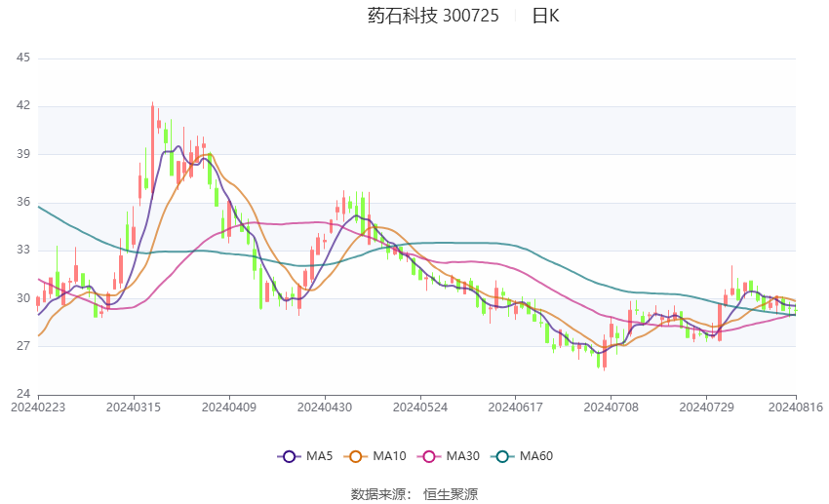The height and width of the screenshot is (504, 829).
Task: Click the 20240430 date axis label
Action: pos(325,407)
